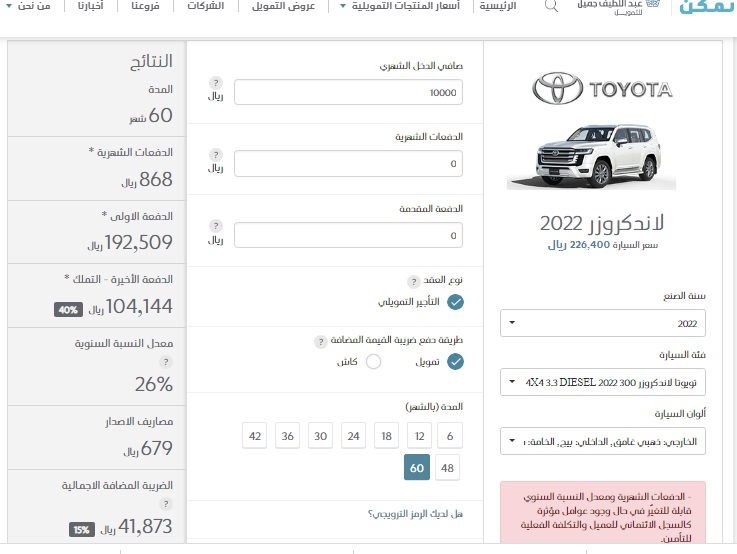Click هل لديك الرمز الترويجي؟ link
Image resolution: width=737 pixels, height=554 pixels.
tap(415, 514)
